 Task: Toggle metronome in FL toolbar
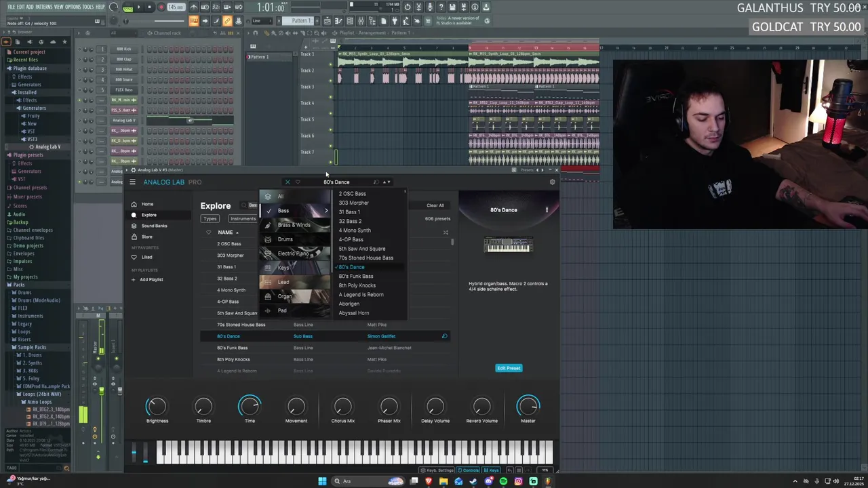193,7
